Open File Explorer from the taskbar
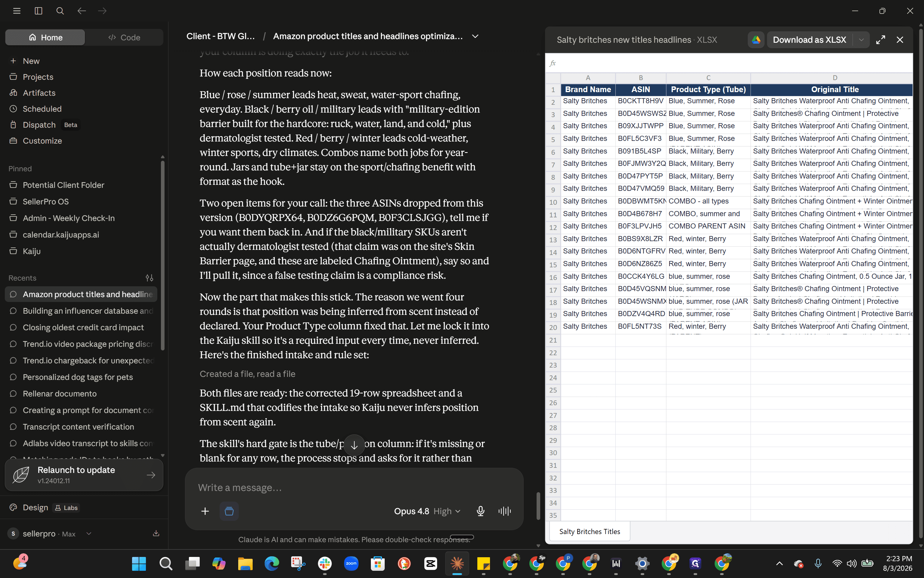The image size is (924, 578). click(x=245, y=564)
